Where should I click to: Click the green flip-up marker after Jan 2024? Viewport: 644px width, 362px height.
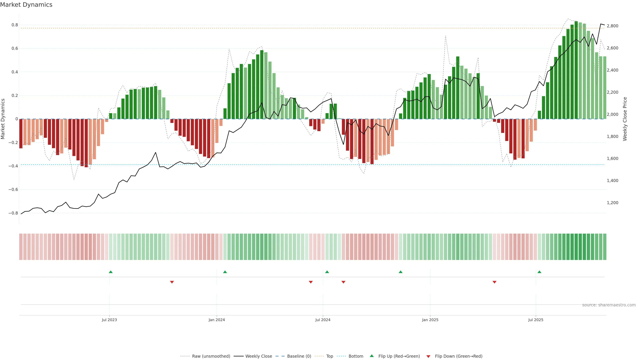[225, 272]
